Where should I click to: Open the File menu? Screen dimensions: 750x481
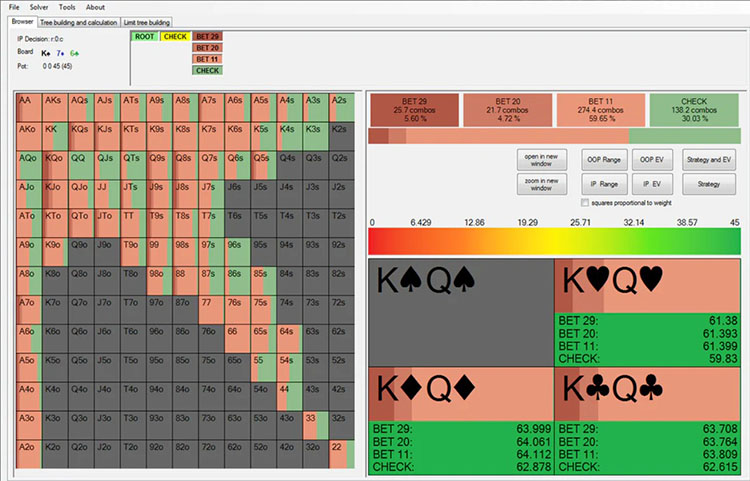(14, 7)
